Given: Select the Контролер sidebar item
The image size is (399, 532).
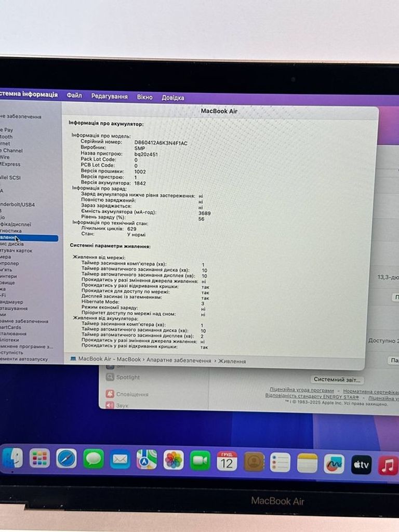Looking at the screenshot, I should pyautogui.click(x=9, y=263).
